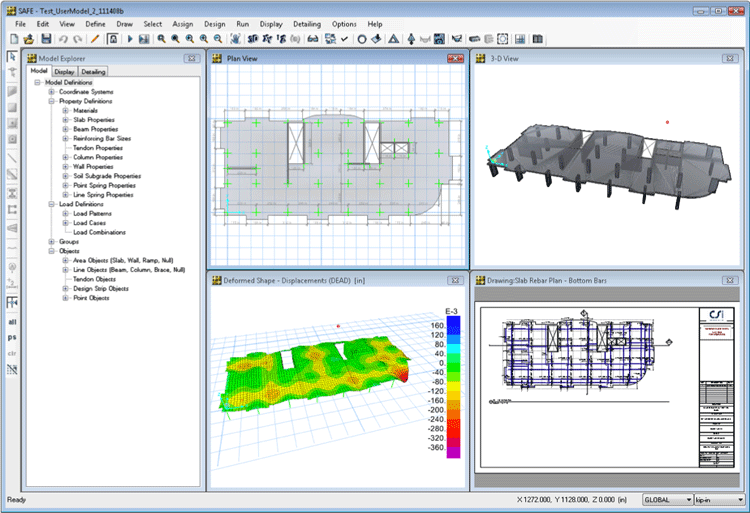
Task: Click the Pan hand icon
Action: (x=235, y=39)
